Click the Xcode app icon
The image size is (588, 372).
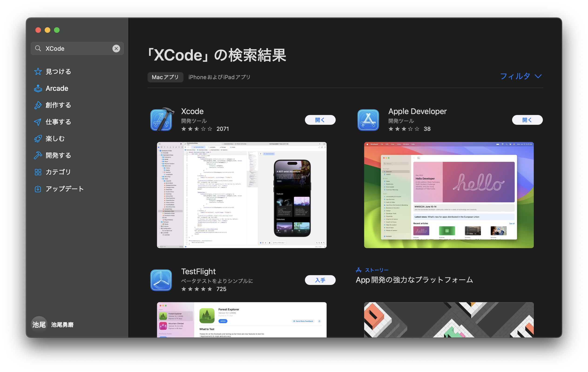[161, 120]
